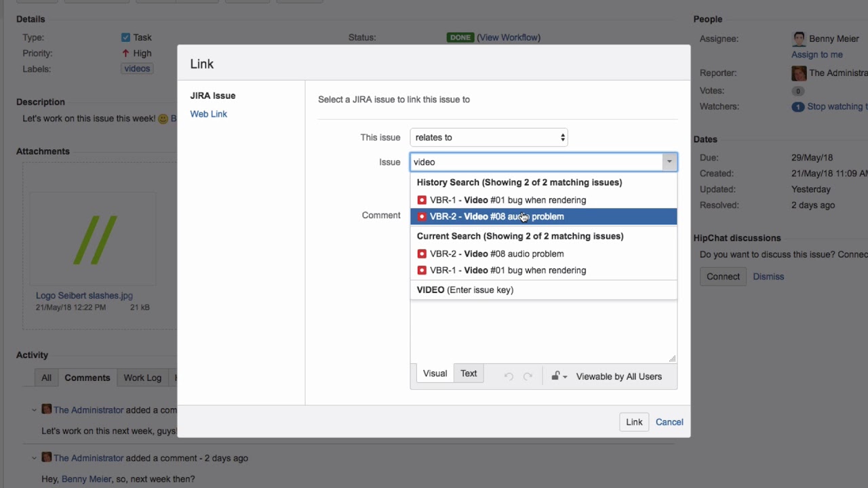
Task: Click the Stop watching link
Action: [x=837, y=106]
